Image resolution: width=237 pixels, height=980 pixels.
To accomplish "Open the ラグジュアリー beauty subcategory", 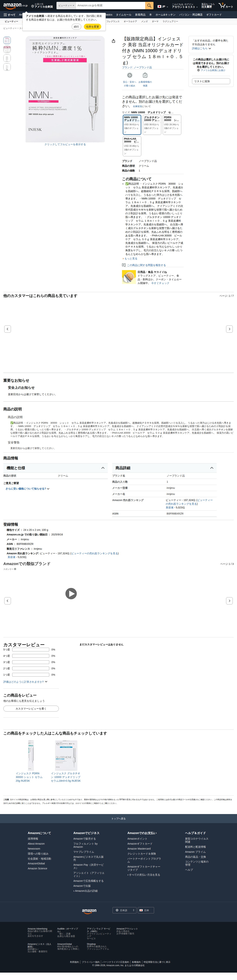I will point(170,21).
